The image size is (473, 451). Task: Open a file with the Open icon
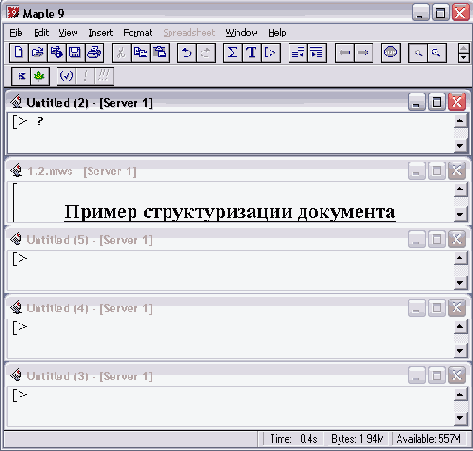(x=38, y=53)
